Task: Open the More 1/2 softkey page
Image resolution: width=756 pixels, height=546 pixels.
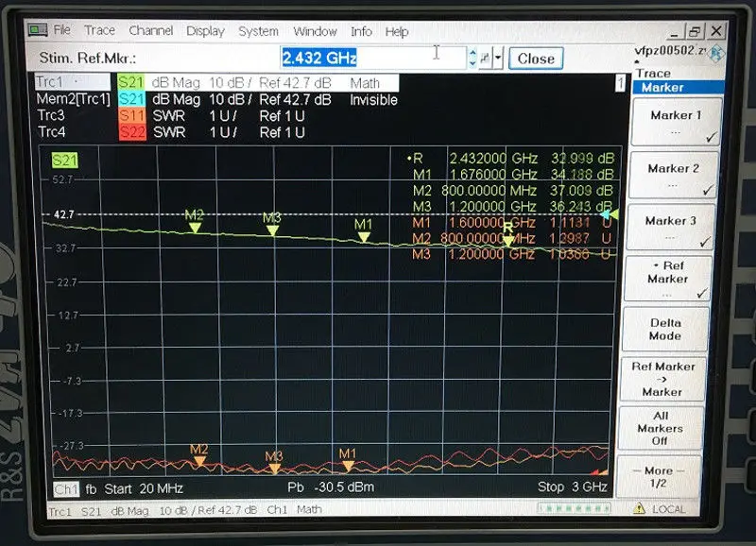Action: coord(658,477)
